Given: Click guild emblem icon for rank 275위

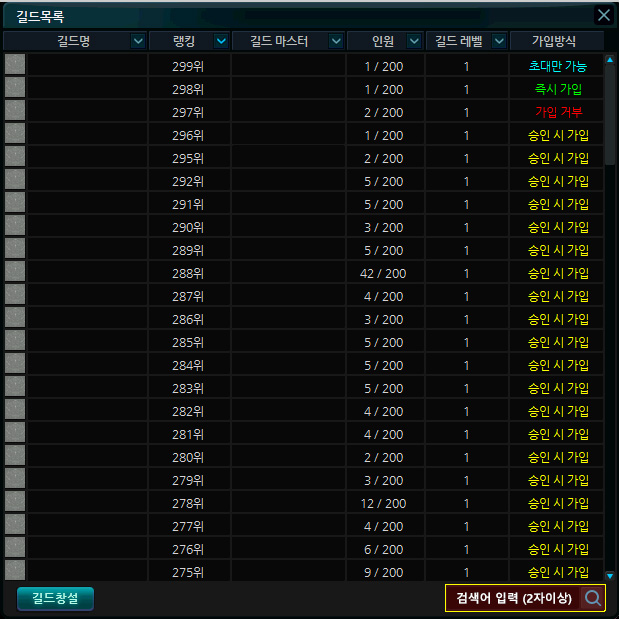Looking at the screenshot, I should tap(15, 571).
